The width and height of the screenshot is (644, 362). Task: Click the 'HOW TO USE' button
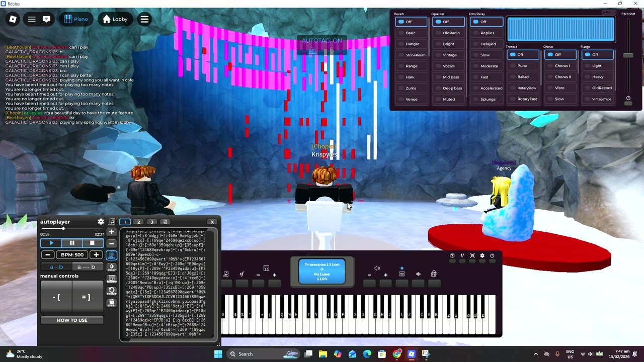pyautogui.click(x=72, y=320)
